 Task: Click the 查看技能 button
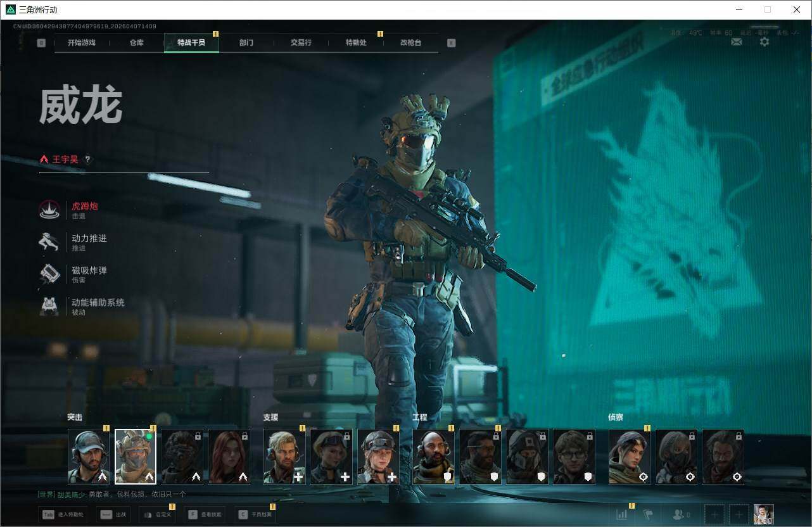tap(205, 515)
